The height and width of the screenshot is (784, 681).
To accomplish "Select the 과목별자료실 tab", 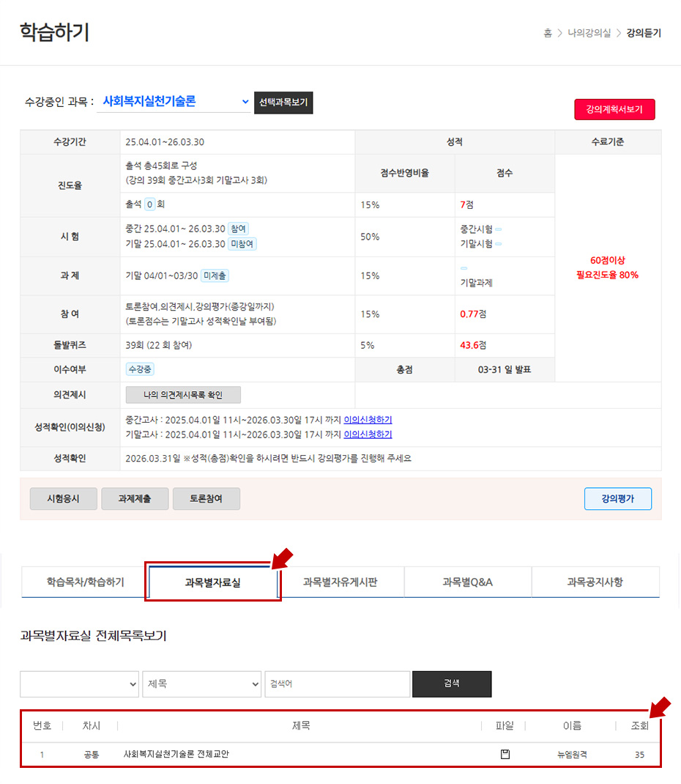I will point(212,583).
